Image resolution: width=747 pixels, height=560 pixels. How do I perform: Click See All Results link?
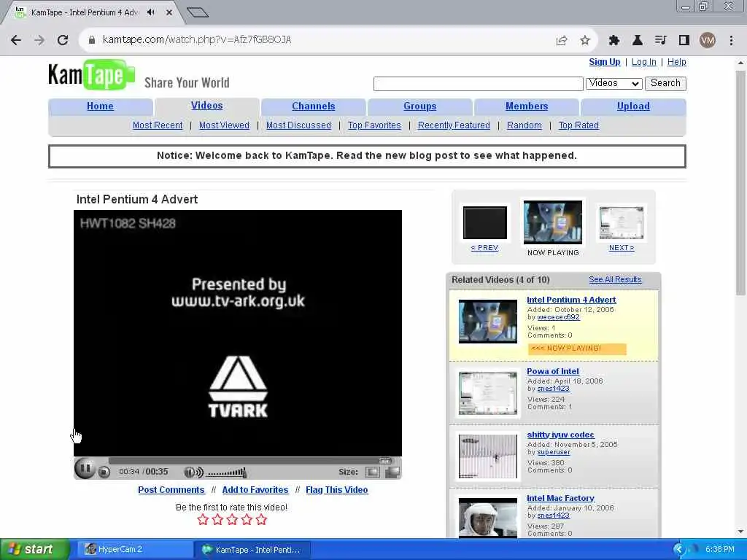pos(615,279)
